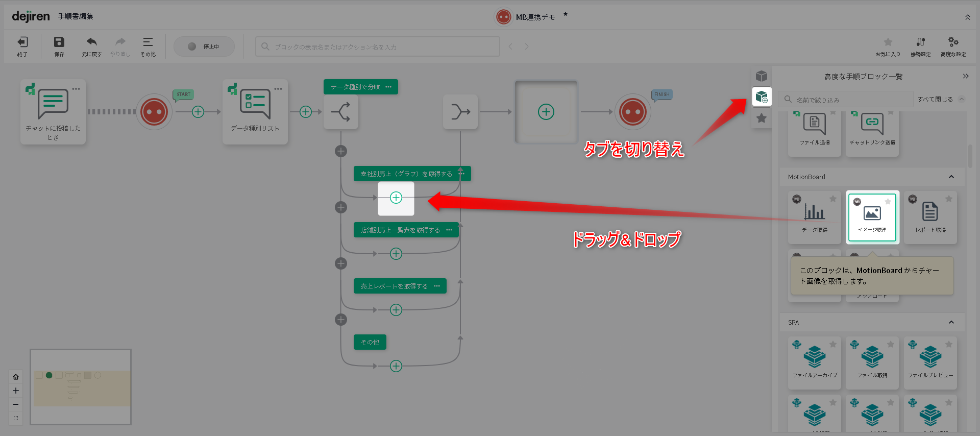Select the ファイルプレビュー block
This screenshot has height=436, width=980.
point(930,362)
